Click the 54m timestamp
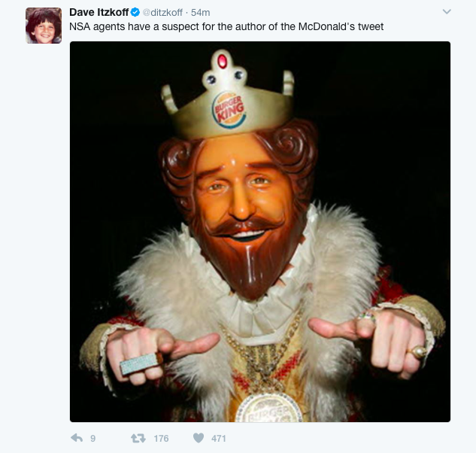This screenshot has width=476, height=453. point(201,12)
